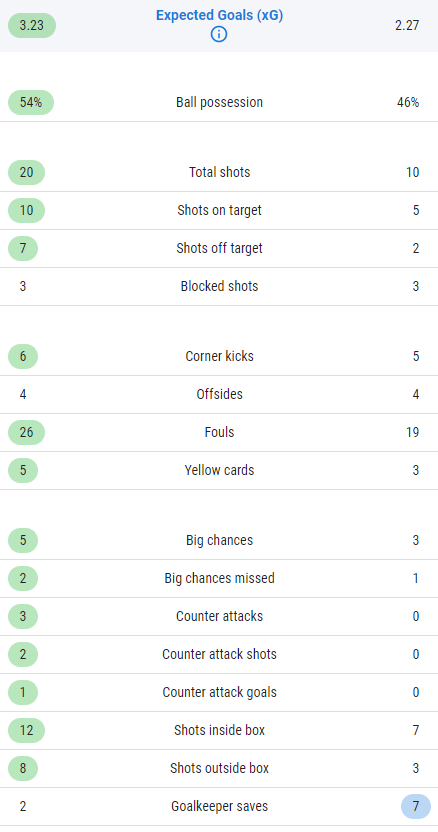Viewport: 438px width, 832px height.
Task: Click the Total shots label
Action: [x=219, y=172]
